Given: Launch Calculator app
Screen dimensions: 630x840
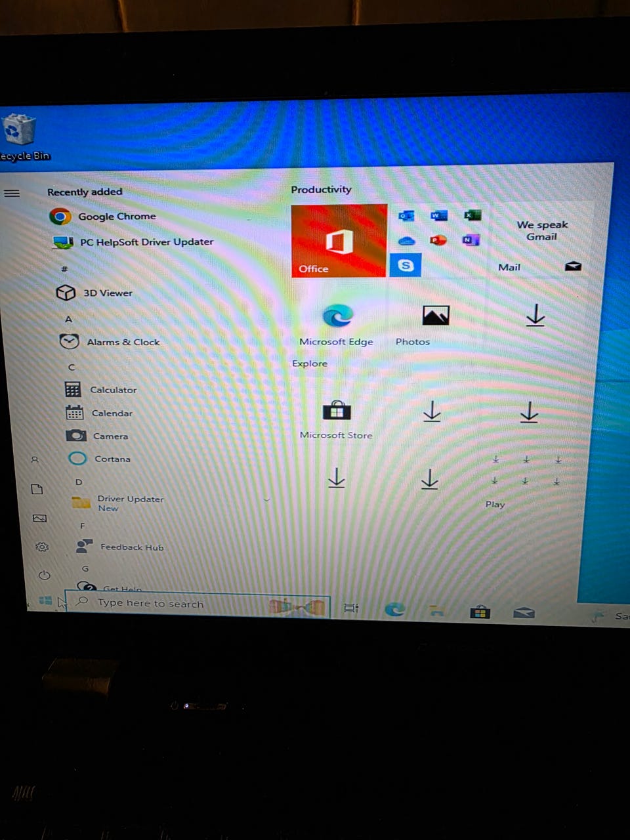Looking at the screenshot, I should (101, 389).
